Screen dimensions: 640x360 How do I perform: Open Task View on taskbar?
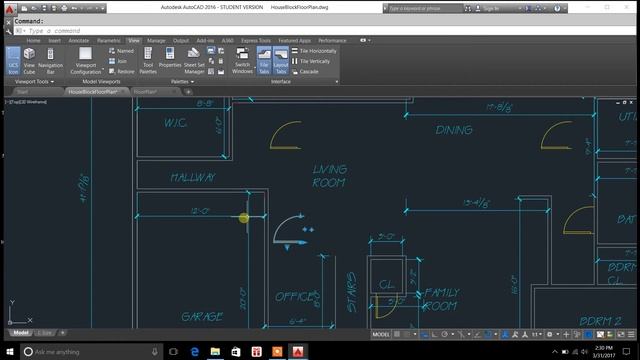173,351
